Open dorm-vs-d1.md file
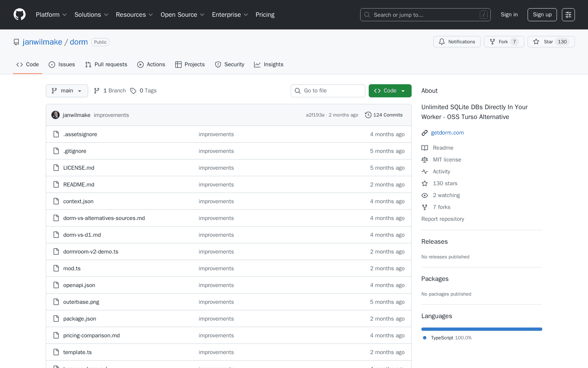Image resolution: width=588 pixels, height=368 pixels. pos(82,235)
